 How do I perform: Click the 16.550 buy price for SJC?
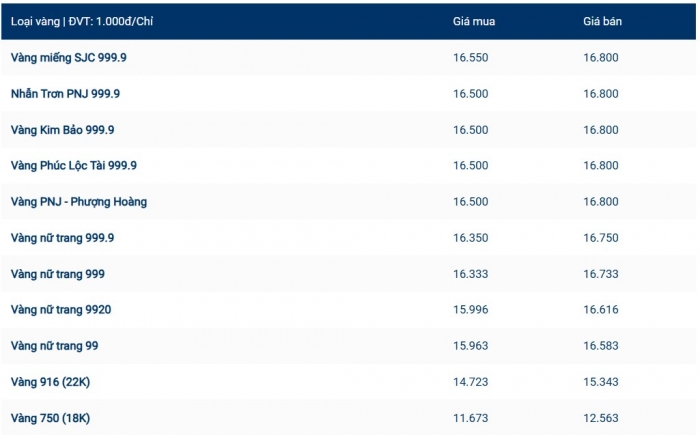click(470, 58)
